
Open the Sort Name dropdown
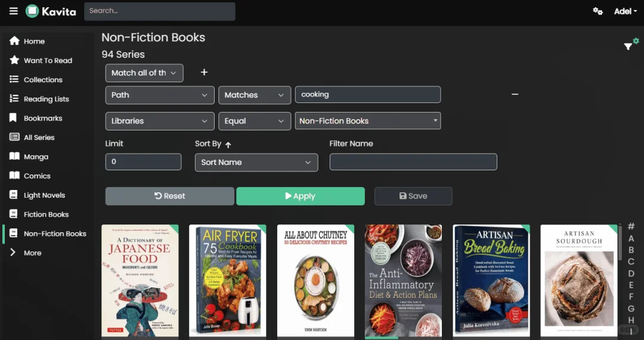[256, 163]
